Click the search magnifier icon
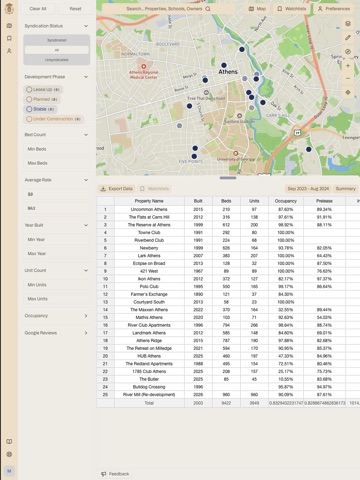The image size is (360, 480). coord(208,9)
